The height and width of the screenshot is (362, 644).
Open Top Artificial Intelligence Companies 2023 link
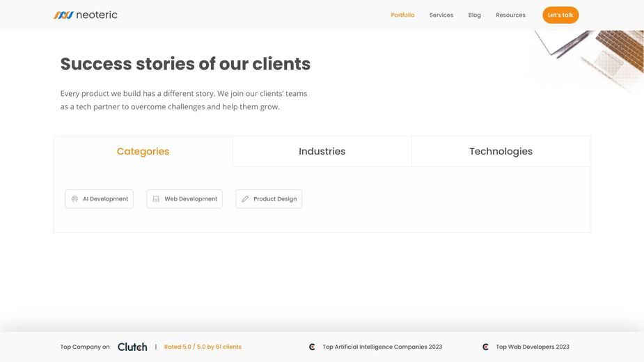tap(382, 347)
